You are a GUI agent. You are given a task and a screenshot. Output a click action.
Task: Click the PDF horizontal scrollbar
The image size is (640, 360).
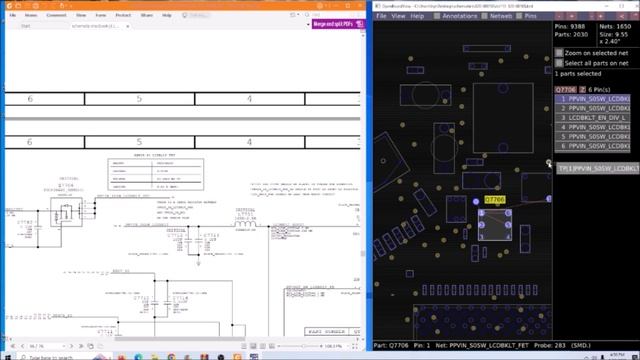(x=180, y=338)
